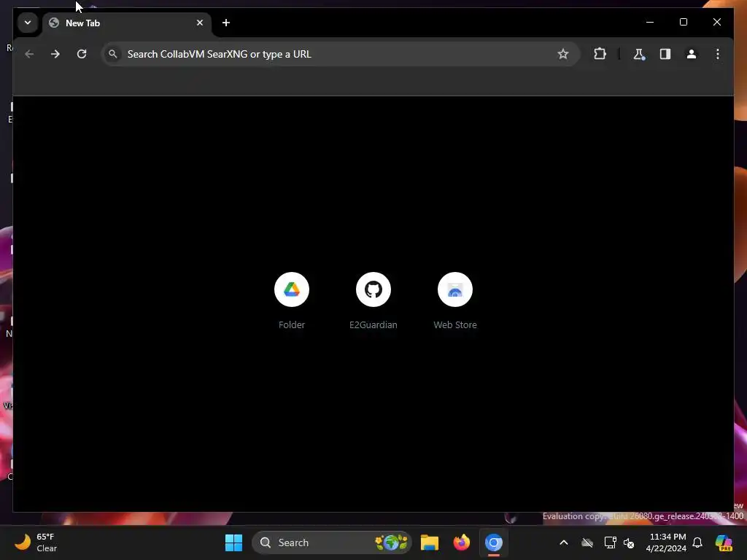Open File Explorer from taskbar

coord(429,542)
